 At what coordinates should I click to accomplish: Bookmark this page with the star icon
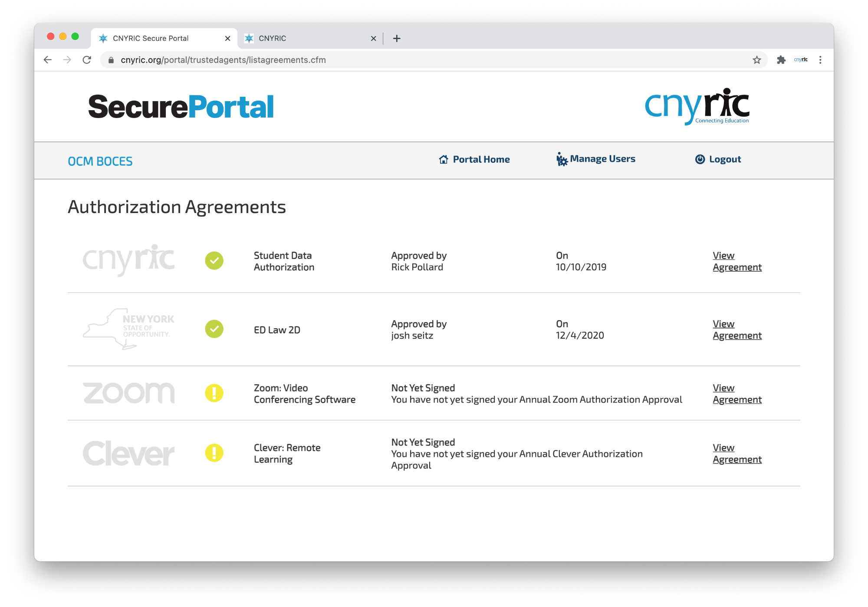click(757, 60)
